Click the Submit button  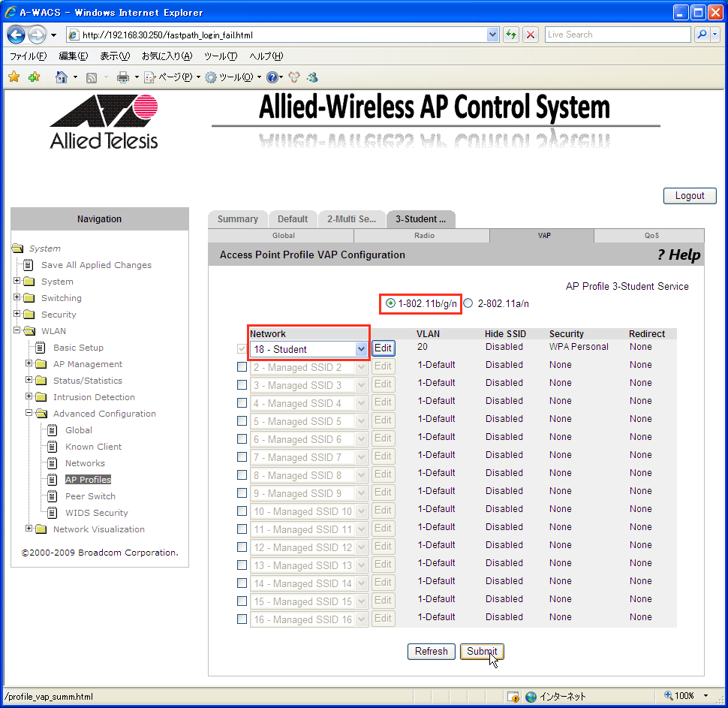[x=482, y=652]
